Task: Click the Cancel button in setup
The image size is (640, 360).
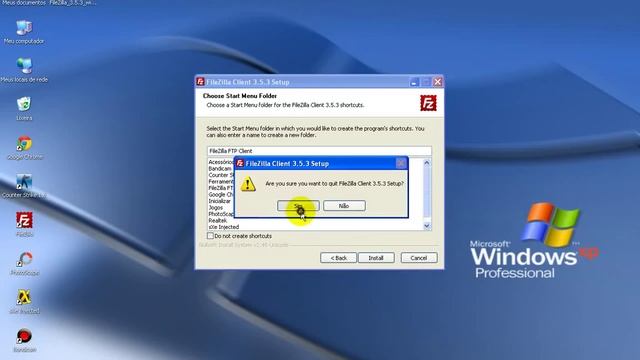Action: coord(419,258)
